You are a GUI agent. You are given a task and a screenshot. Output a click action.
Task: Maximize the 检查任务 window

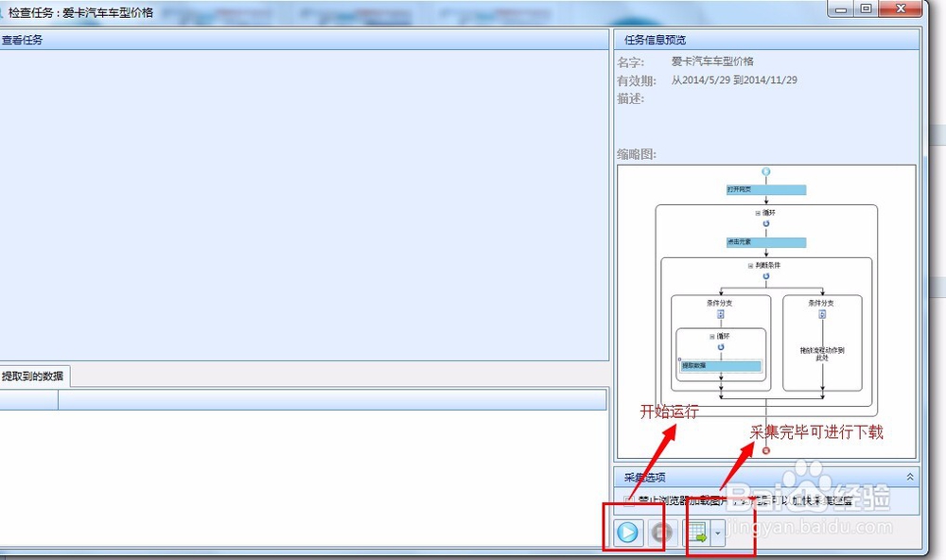866,9
